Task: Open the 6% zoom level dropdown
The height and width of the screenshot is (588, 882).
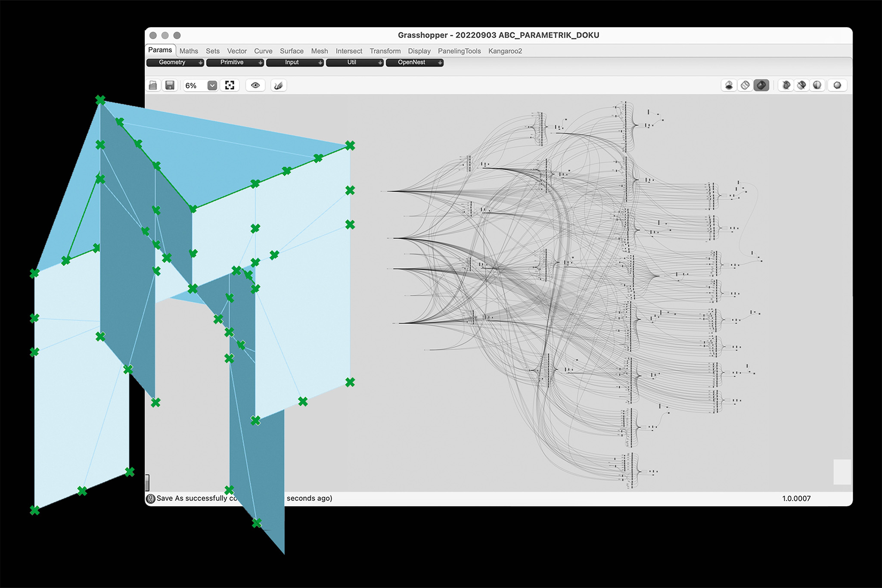Action: [212, 85]
